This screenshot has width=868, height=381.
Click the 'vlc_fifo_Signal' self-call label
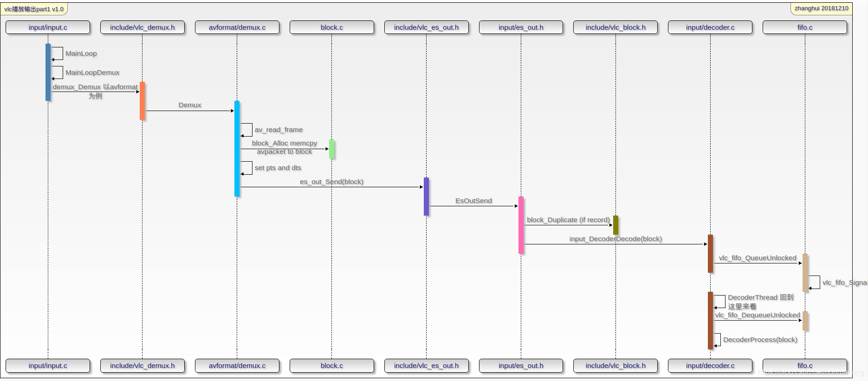[x=844, y=282]
